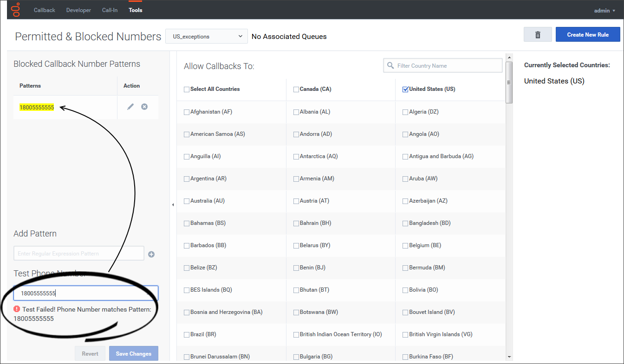This screenshot has width=624, height=364.
Task: Click the red error exclamation icon
Action: tap(17, 309)
